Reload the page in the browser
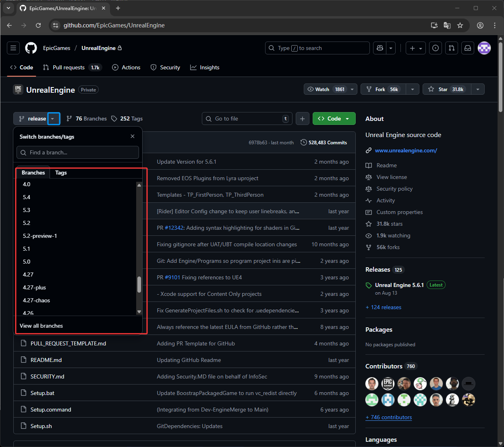504x447 pixels. pos(38,25)
